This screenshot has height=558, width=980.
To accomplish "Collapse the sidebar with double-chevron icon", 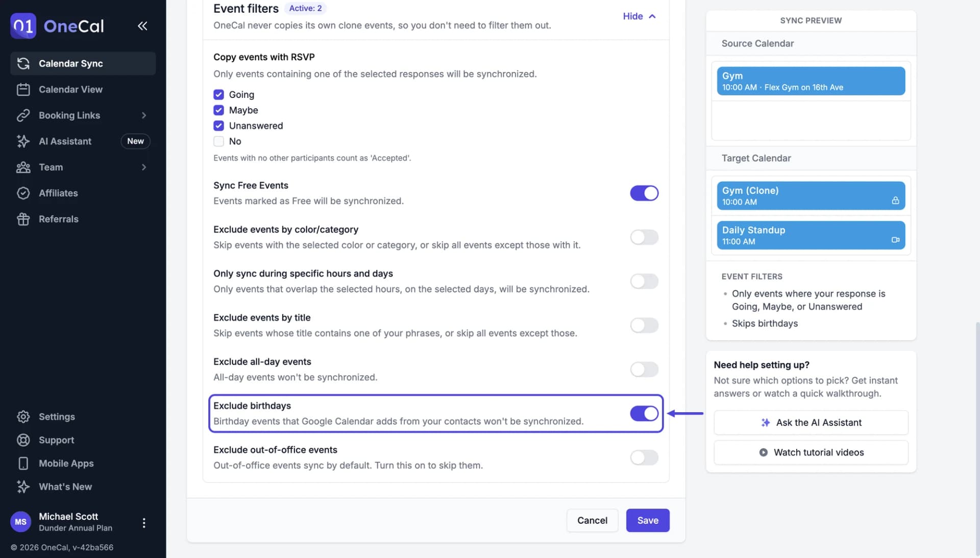I will coord(142,26).
